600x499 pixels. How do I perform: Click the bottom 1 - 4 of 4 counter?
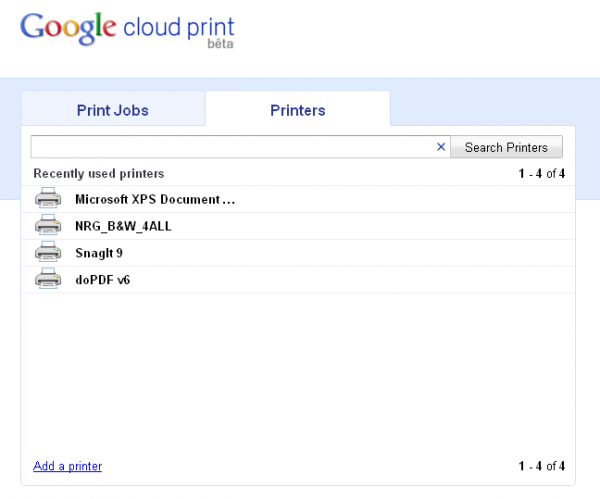point(541,466)
